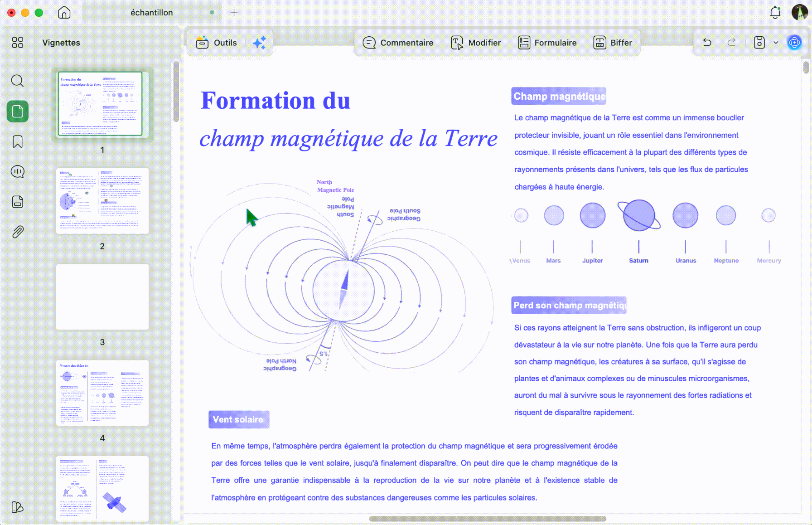The width and height of the screenshot is (812, 525).
Task: Select the échantillon document tab
Action: (152, 13)
